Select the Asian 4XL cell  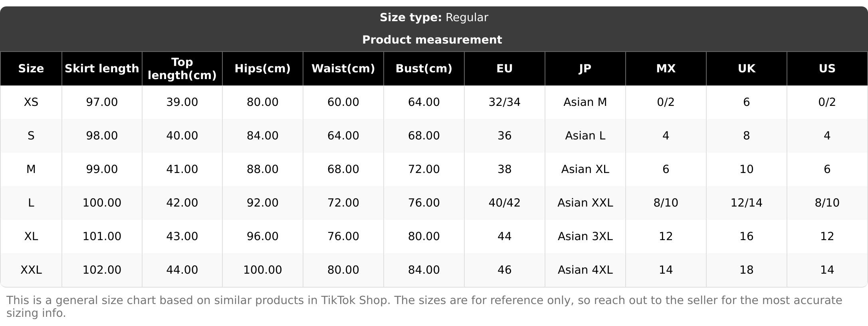pyautogui.click(x=585, y=270)
